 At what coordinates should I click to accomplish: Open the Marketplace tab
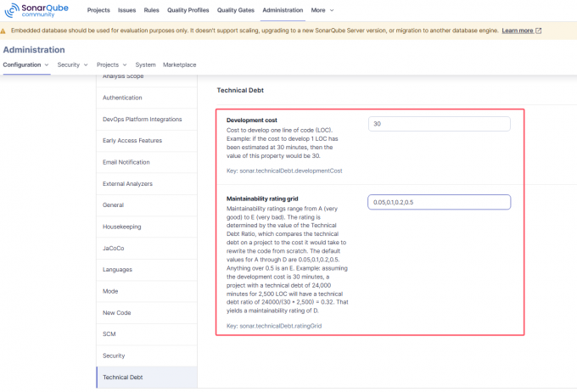179,64
